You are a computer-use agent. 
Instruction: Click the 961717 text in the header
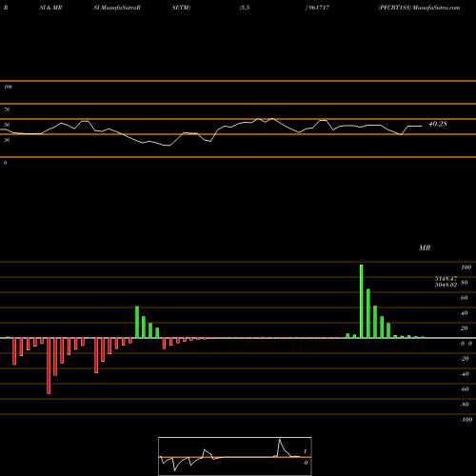click(x=319, y=8)
